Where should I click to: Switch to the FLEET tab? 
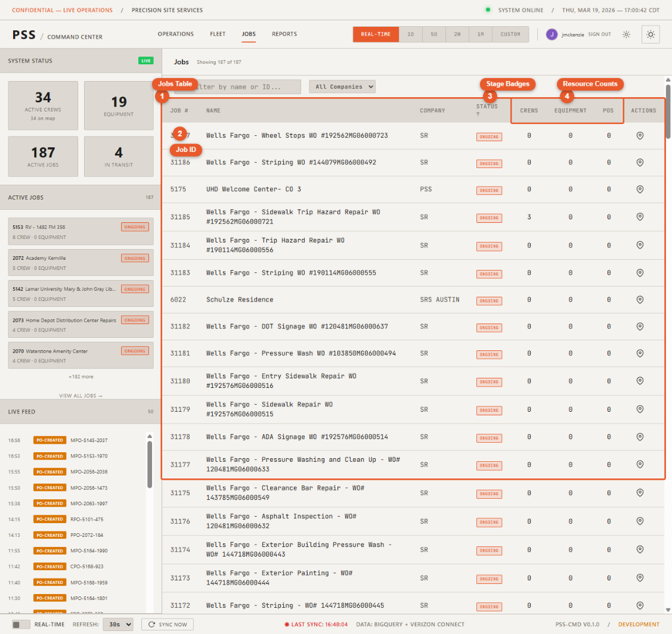click(x=218, y=34)
